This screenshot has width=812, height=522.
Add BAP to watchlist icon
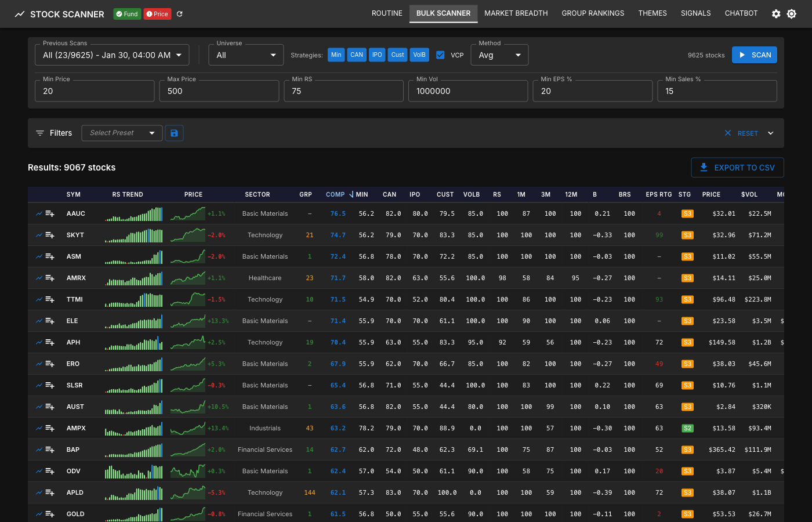pos(50,449)
